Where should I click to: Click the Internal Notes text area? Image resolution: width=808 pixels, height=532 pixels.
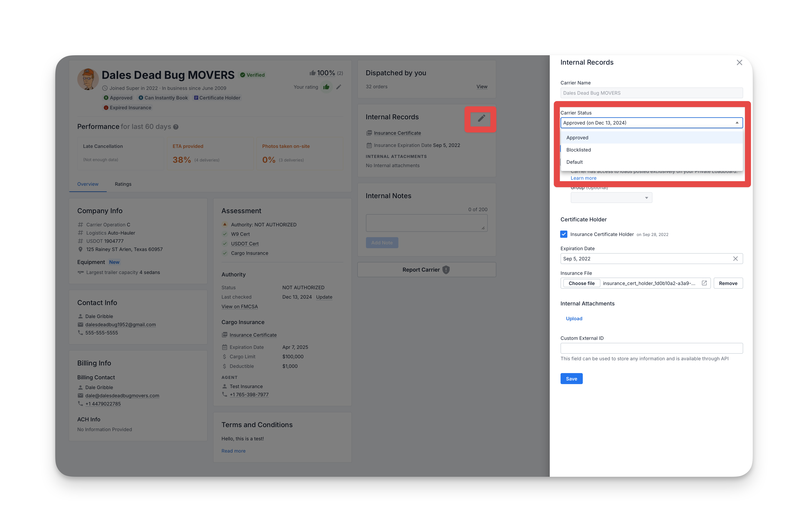426,223
